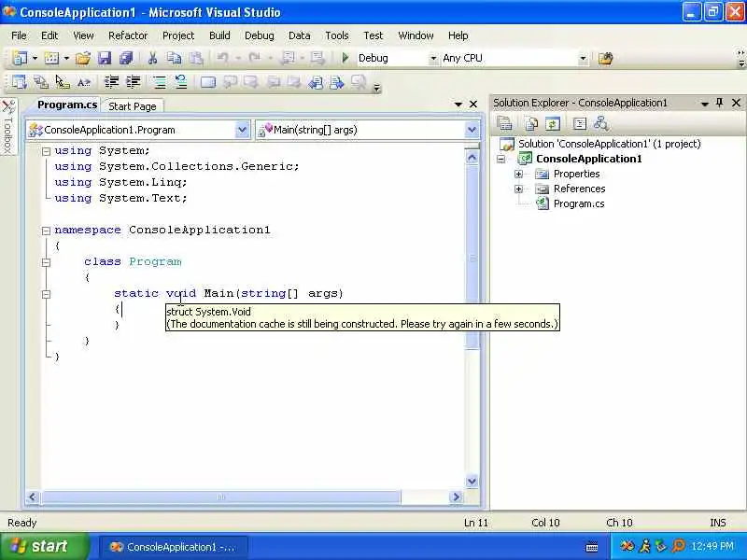747x560 pixels.
Task: Collapse the namespace ConsoleApplication1 block
Action: coord(46,231)
